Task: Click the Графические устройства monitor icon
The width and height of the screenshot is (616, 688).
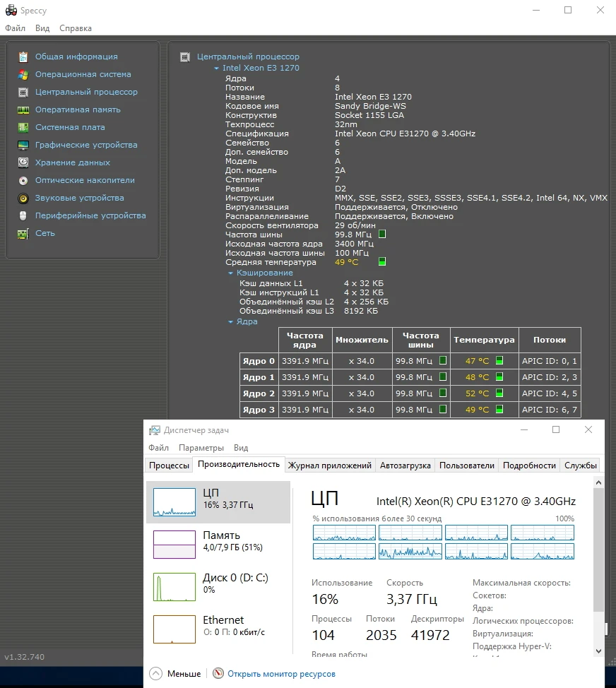Action: [x=23, y=145]
